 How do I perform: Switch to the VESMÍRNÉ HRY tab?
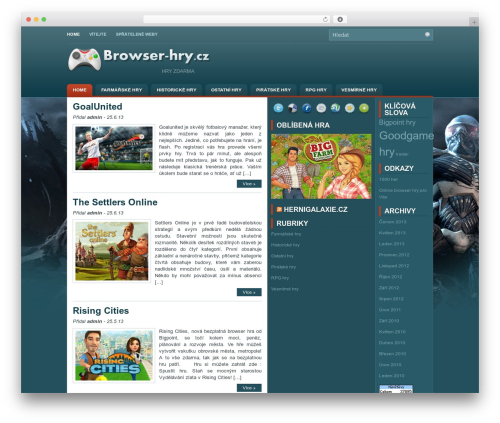359,90
